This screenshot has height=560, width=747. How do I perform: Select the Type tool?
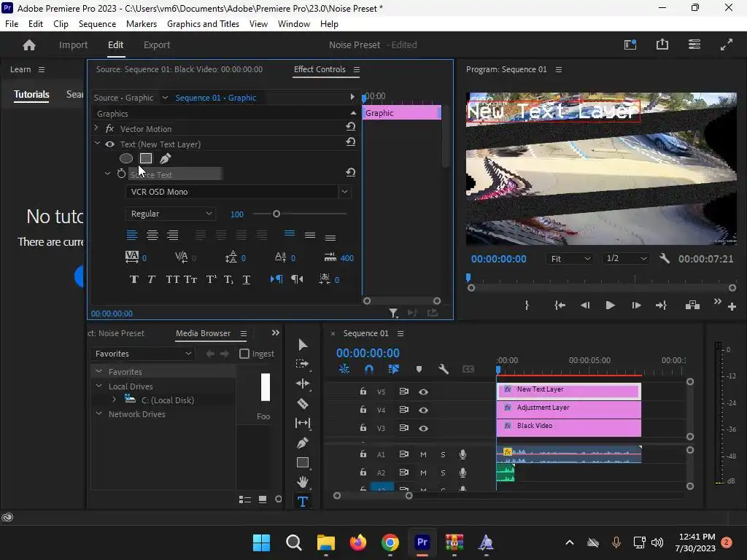pyautogui.click(x=303, y=502)
